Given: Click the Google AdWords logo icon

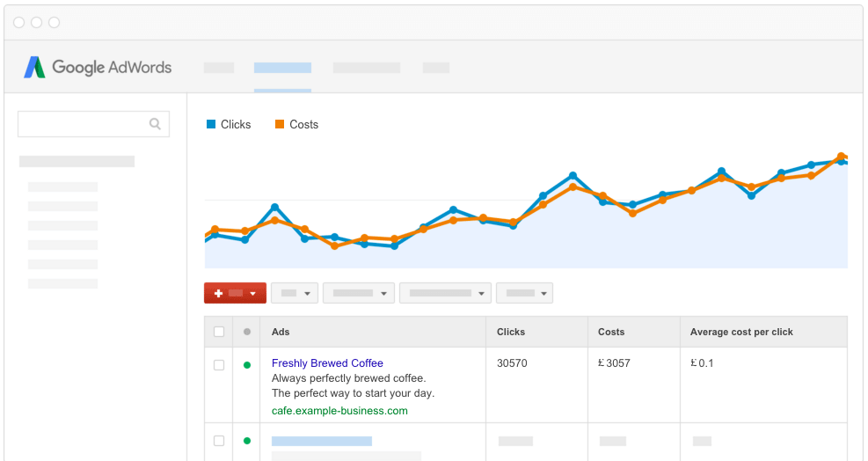Looking at the screenshot, I should [x=34, y=67].
